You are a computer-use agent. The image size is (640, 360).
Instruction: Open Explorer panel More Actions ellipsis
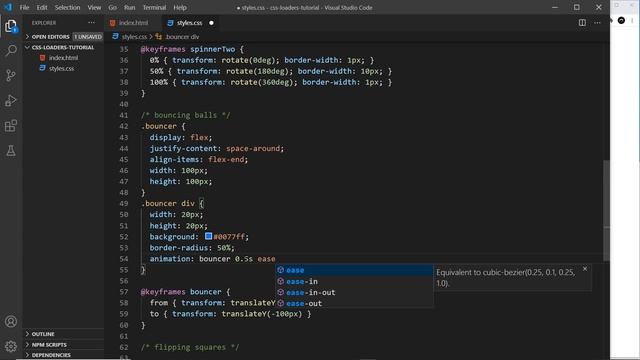pos(91,23)
